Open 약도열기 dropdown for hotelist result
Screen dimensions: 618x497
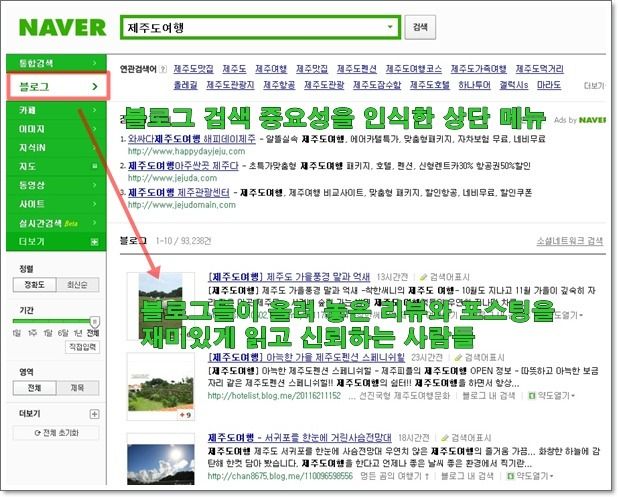coord(551,395)
